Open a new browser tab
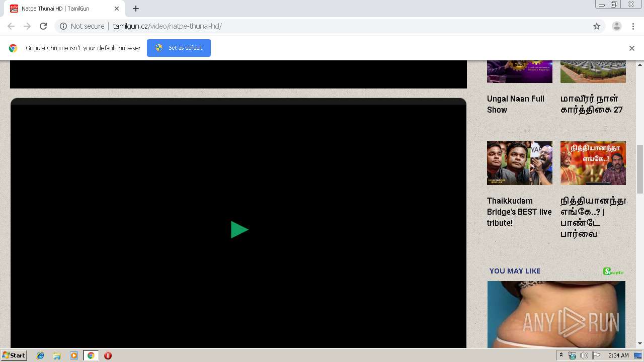Viewport: 644px width, 362px height. point(136,9)
